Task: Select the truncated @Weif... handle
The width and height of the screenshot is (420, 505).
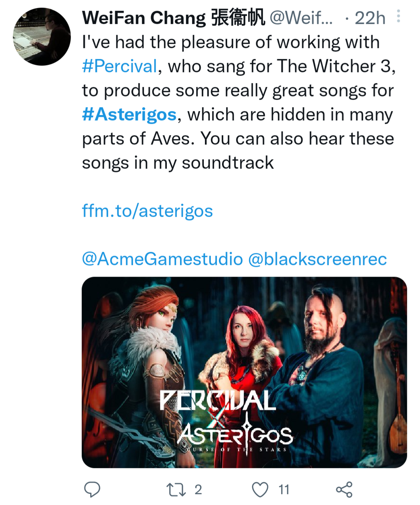Action: click(x=301, y=18)
